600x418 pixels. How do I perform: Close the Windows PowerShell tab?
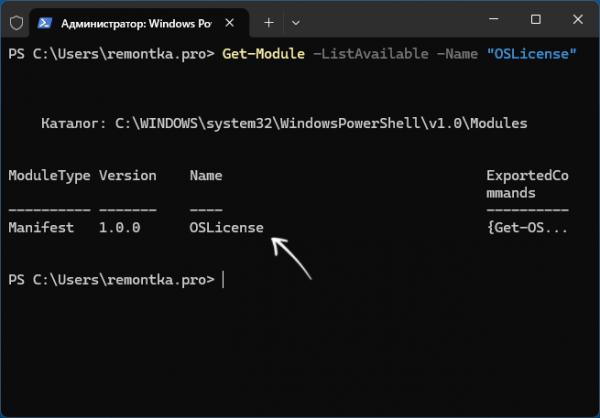(230, 23)
